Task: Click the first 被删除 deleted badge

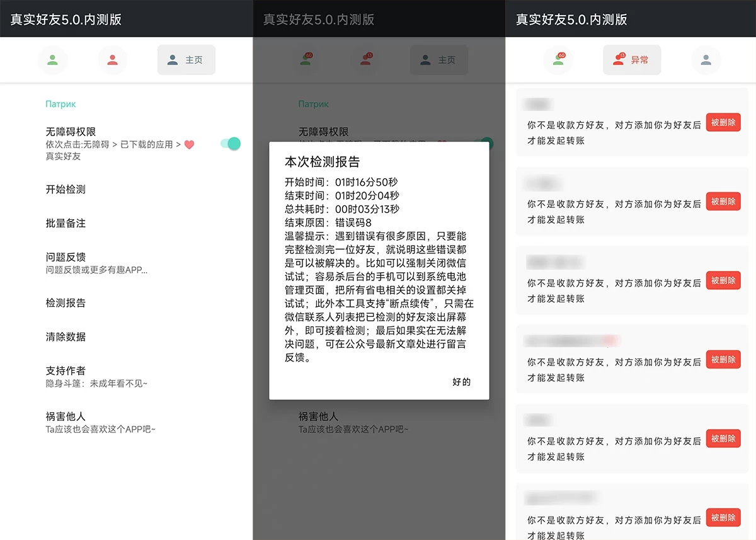Action: point(723,122)
